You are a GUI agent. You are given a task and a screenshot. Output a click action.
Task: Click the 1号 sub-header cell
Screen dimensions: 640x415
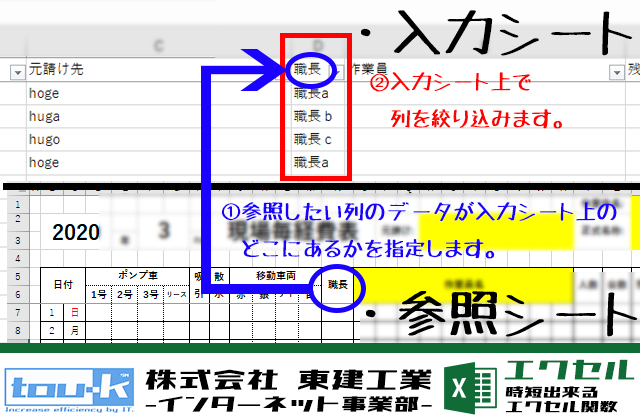tap(99, 294)
